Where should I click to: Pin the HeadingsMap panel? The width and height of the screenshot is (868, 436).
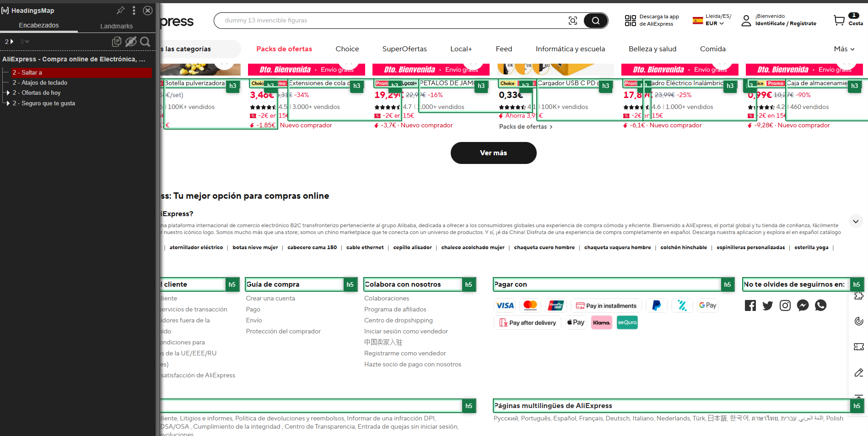[120, 10]
